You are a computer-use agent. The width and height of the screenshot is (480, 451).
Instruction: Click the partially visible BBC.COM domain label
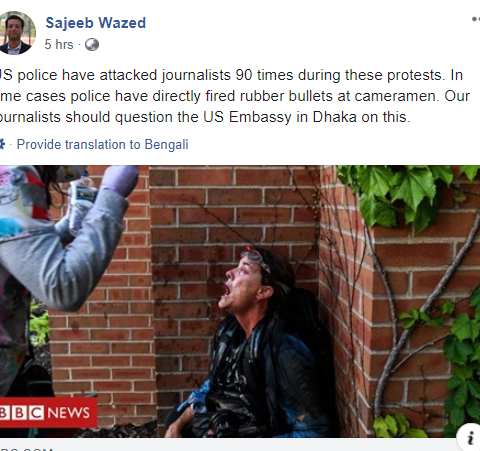26,449
